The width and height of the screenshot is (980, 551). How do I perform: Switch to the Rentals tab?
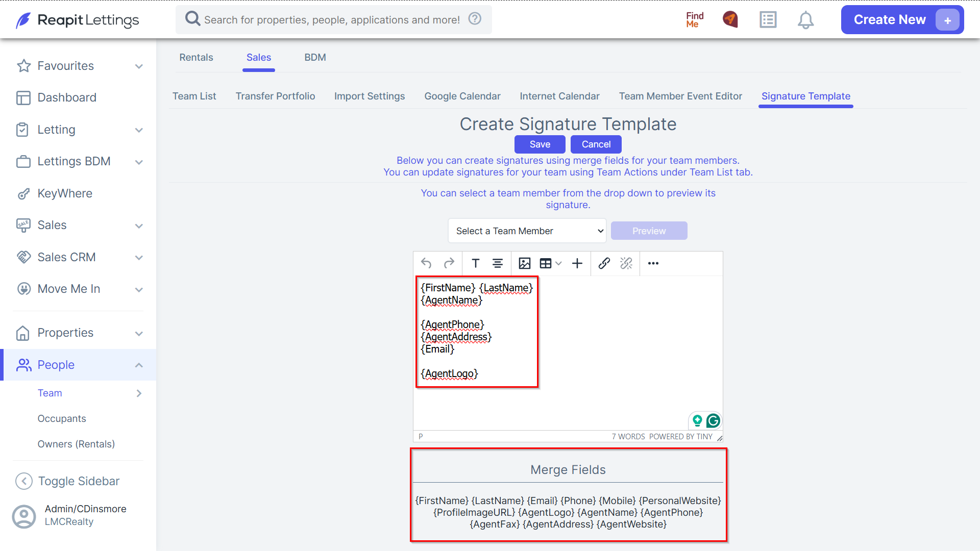click(196, 58)
